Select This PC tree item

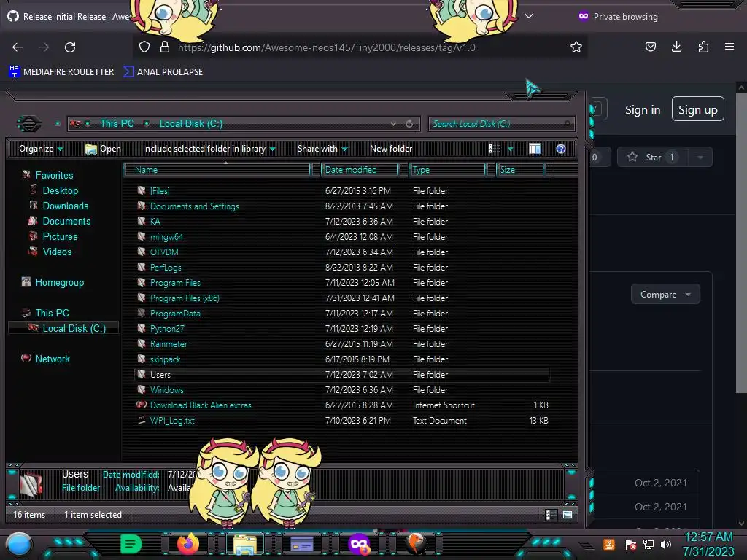point(52,314)
